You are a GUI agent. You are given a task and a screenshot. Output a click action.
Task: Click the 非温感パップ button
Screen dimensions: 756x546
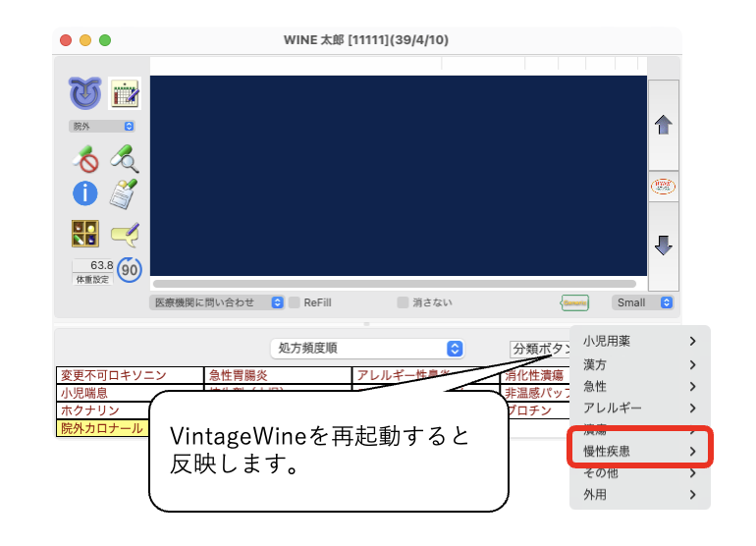click(x=537, y=393)
